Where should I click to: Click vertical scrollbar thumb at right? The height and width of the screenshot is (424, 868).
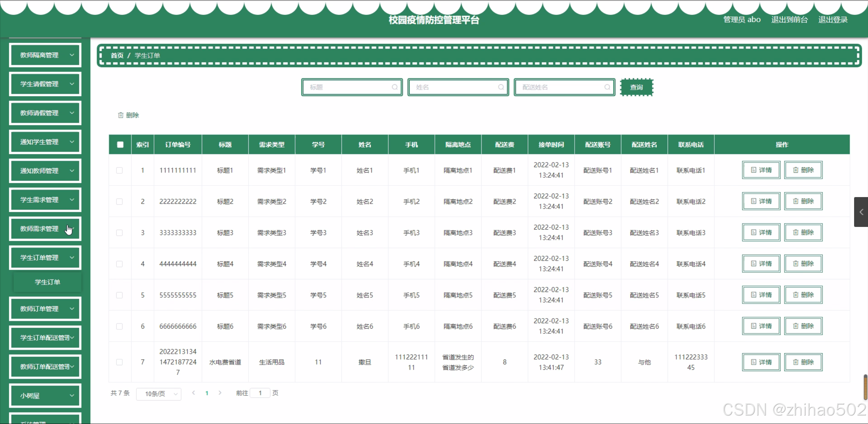click(x=865, y=387)
